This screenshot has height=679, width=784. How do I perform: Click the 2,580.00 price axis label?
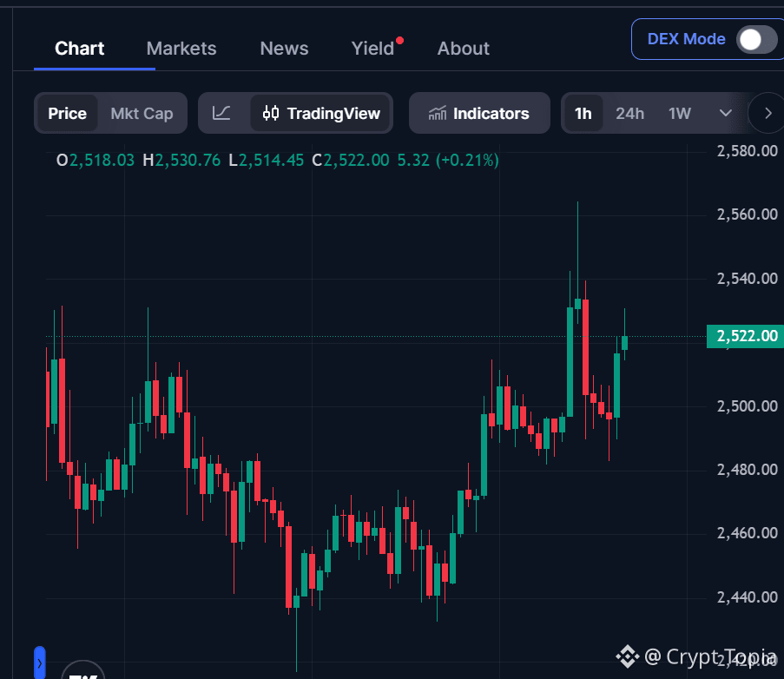(747, 150)
